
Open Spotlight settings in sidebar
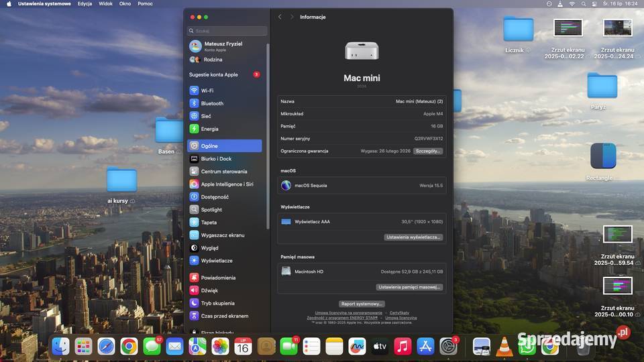tap(224, 210)
